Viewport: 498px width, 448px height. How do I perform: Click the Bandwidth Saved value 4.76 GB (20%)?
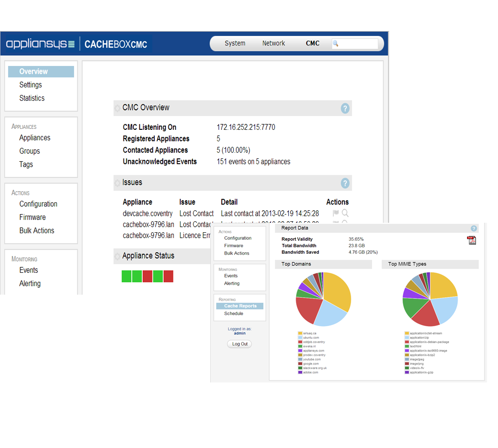(x=363, y=252)
